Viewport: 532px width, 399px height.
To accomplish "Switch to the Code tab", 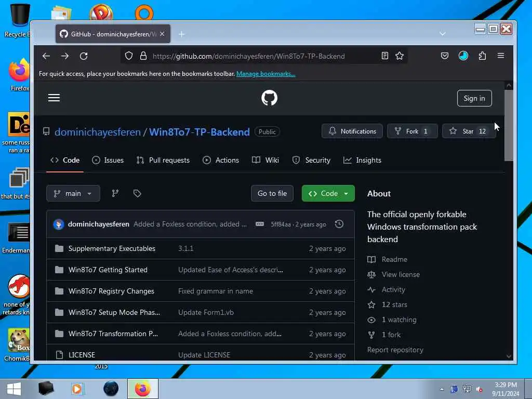I will tap(65, 160).
